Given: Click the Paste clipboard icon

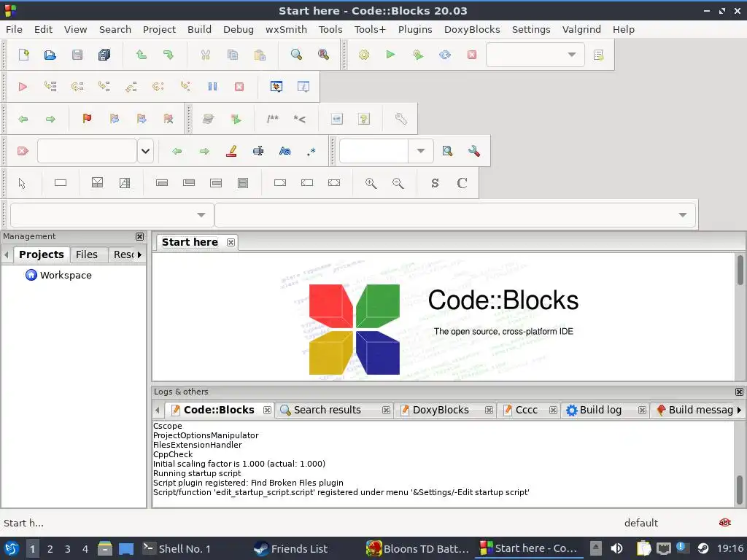Looking at the screenshot, I should pyautogui.click(x=260, y=55).
